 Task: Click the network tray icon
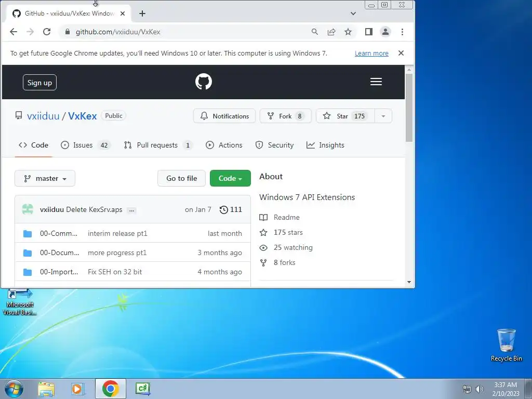[467, 389]
